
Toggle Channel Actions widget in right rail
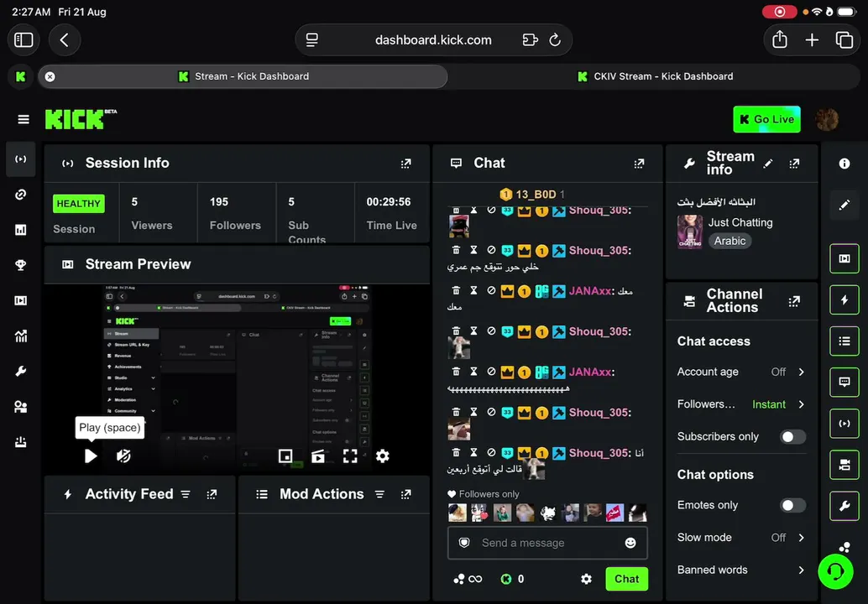844,465
